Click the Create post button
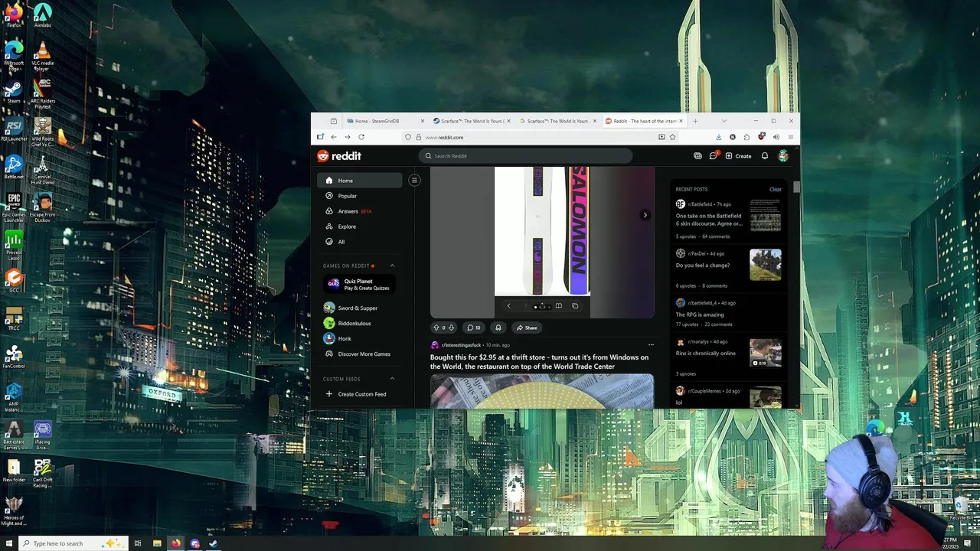980x551 pixels. point(738,156)
